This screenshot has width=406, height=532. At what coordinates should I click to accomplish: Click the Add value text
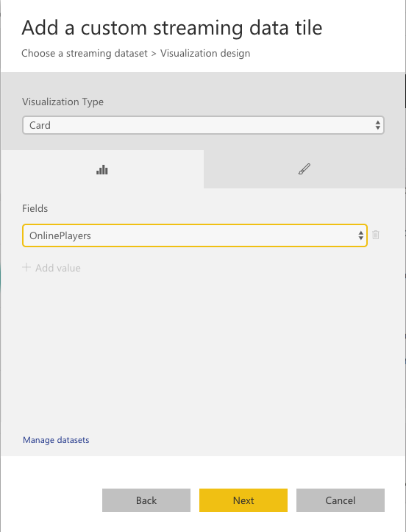tap(58, 268)
